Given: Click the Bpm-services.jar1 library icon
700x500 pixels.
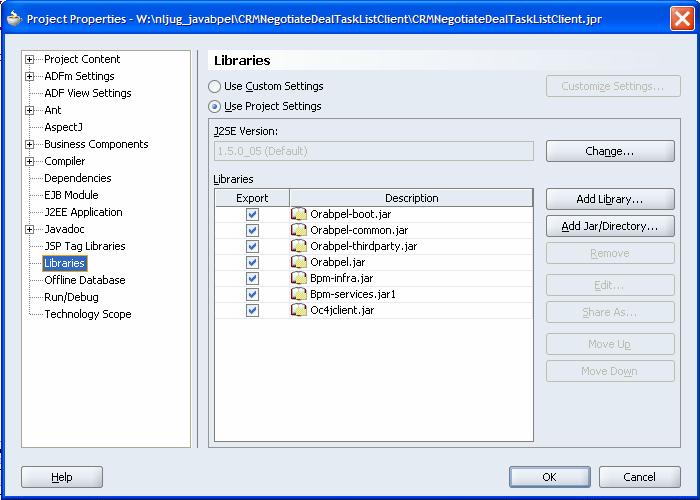Looking at the screenshot, I should (x=299, y=294).
